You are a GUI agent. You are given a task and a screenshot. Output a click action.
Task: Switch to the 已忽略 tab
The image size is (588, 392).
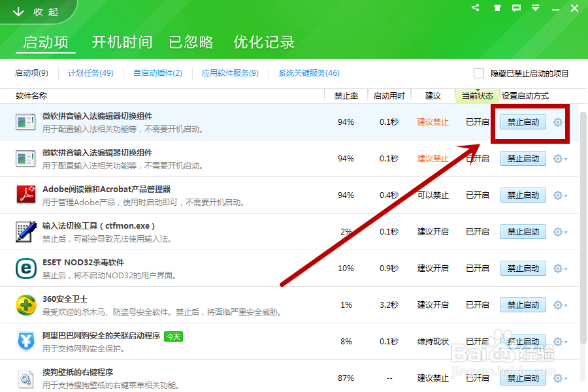(x=191, y=42)
